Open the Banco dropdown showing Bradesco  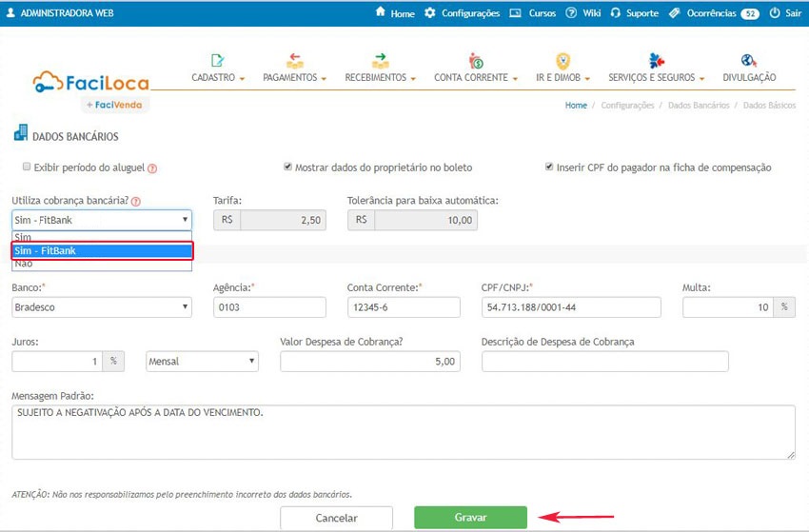(102, 307)
